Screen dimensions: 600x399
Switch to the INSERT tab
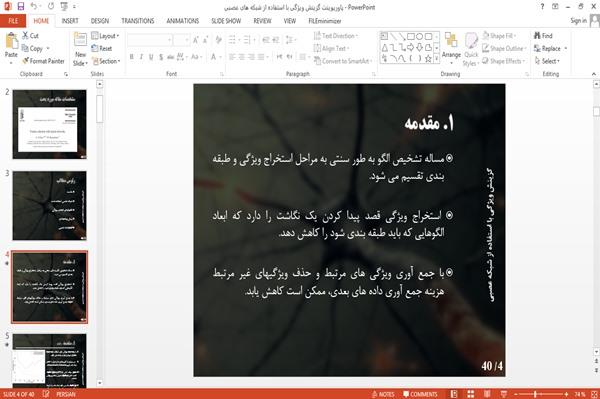pyautogui.click(x=70, y=21)
